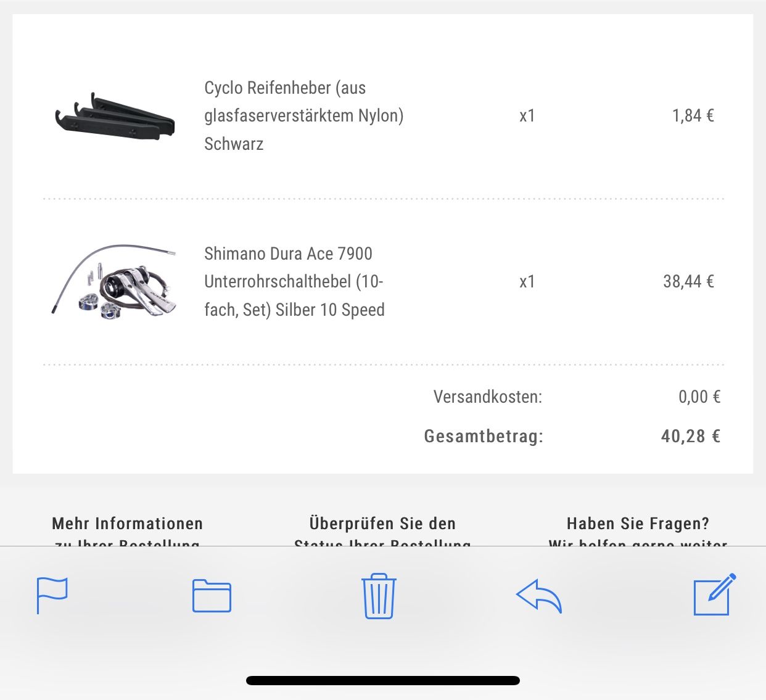Tap the 40,28 € total amount
This screenshot has height=700, width=766.
coord(690,436)
